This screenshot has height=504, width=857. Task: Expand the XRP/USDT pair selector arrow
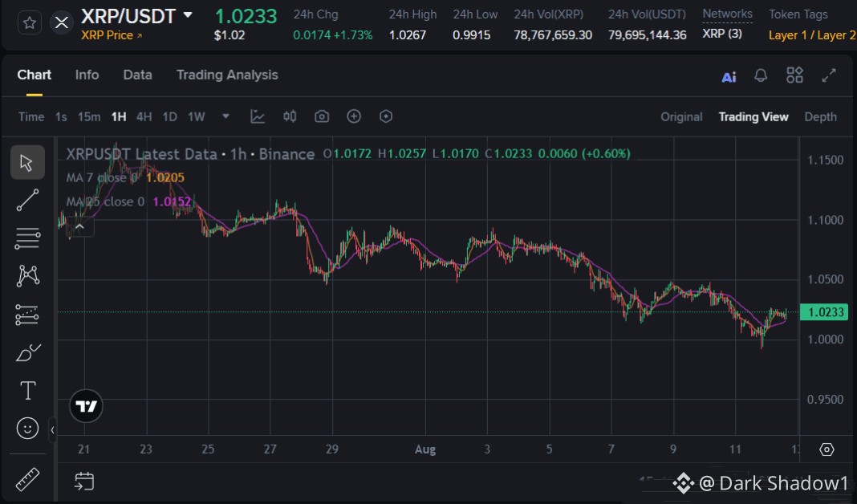pos(188,15)
